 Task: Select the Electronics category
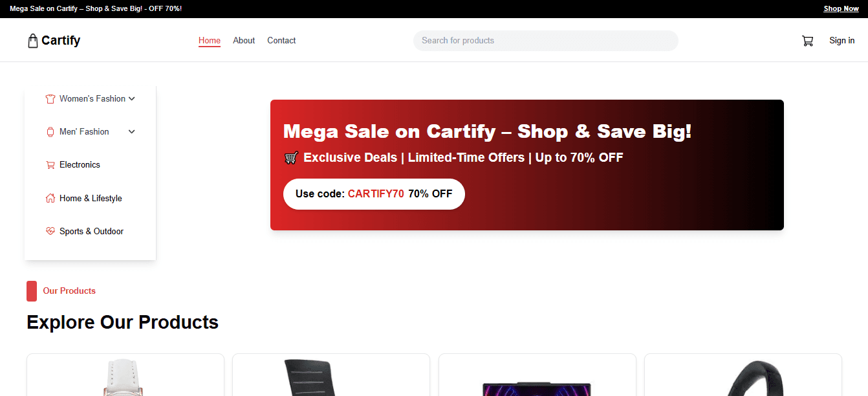click(x=80, y=165)
